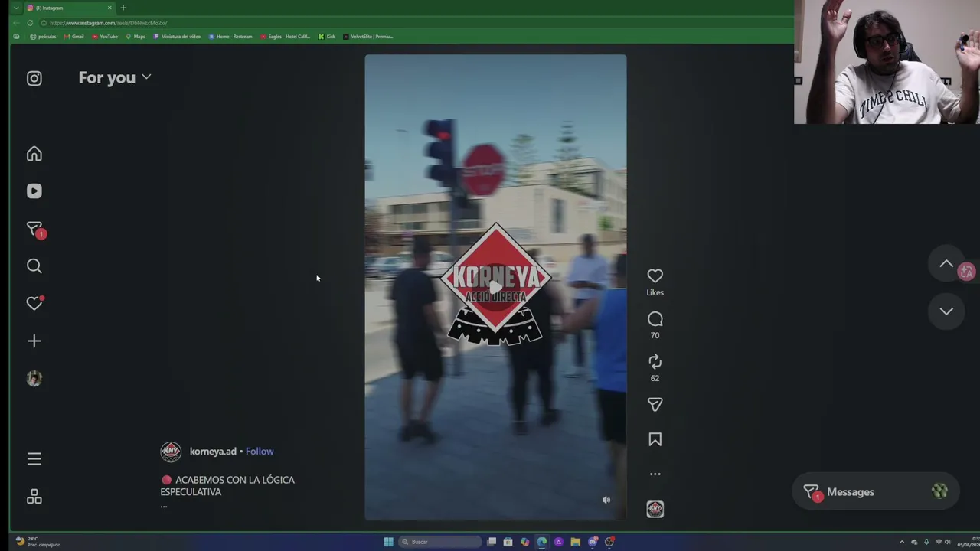Open the Search magnifier in sidebar

click(34, 266)
